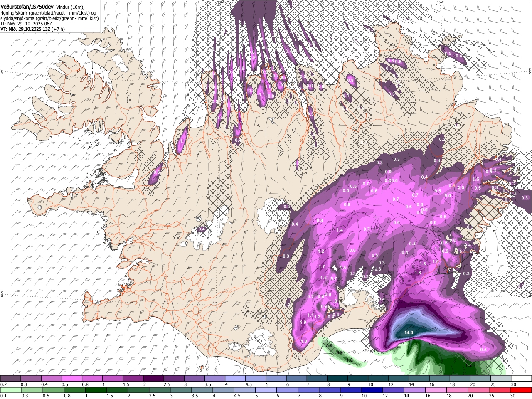This screenshot has height=399, width=532.
Task: Pick the white top-row swatch labeled 30
Action: pos(522,379)
